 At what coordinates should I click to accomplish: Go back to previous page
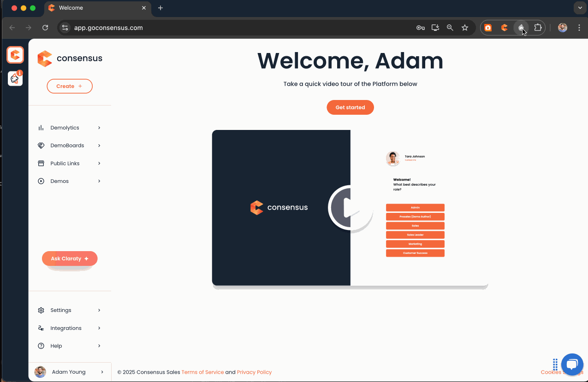(12, 28)
